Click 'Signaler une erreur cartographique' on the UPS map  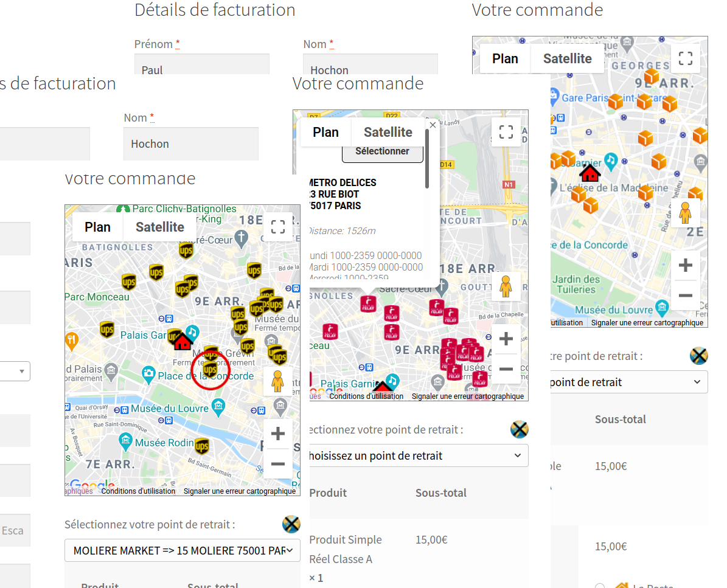click(x=240, y=491)
